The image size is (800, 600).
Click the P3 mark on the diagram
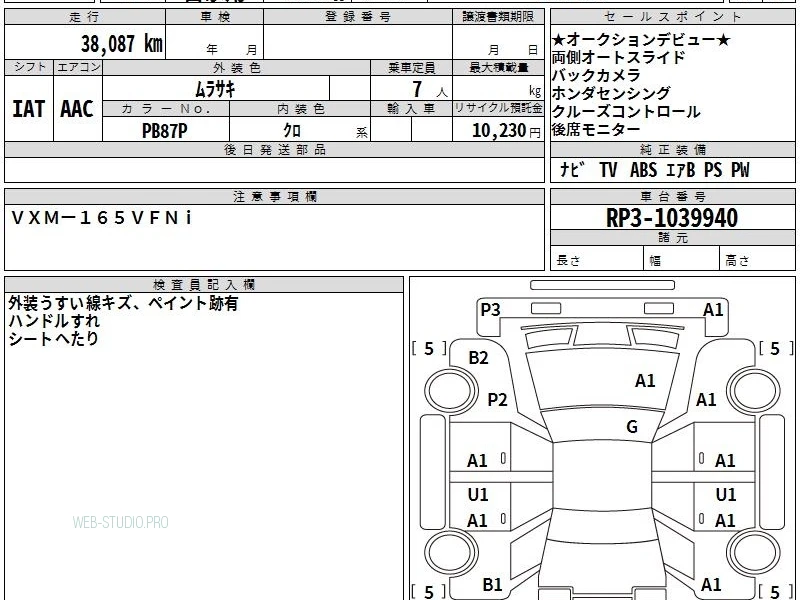click(490, 310)
